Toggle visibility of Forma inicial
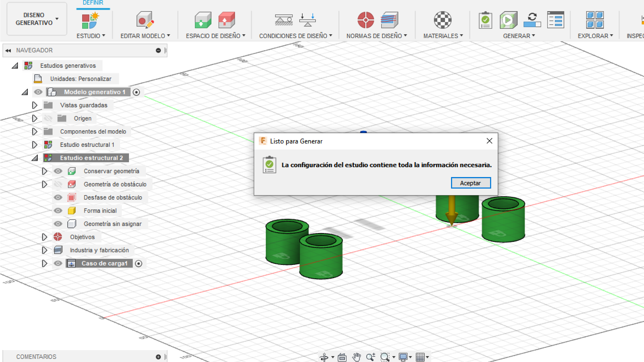644x362 pixels. pos(58,211)
